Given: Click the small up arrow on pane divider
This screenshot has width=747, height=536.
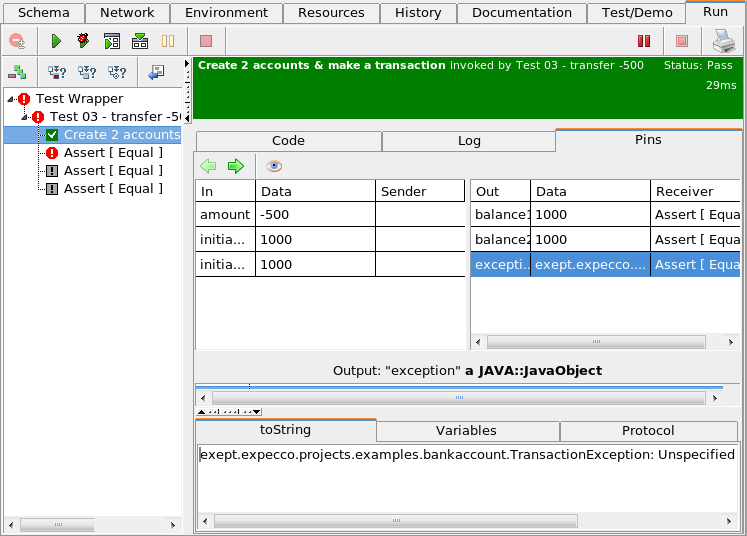Looking at the screenshot, I should pyautogui.click(x=203, y=411).
